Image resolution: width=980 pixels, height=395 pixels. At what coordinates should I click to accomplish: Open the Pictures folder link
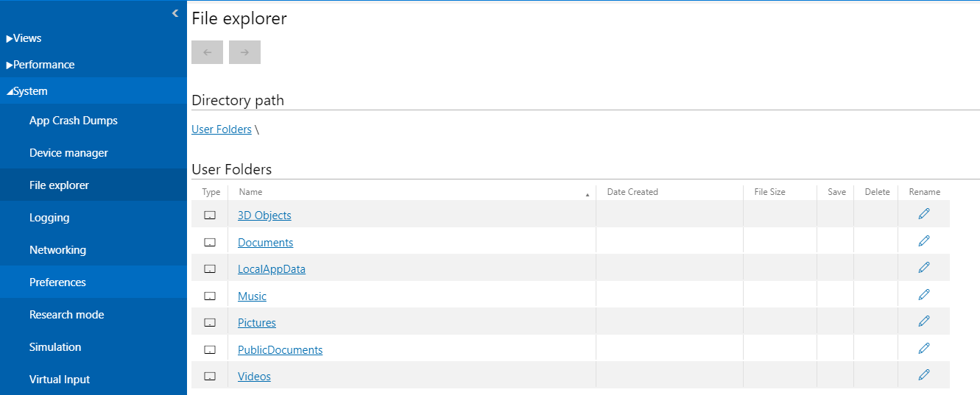tap(257, 323)
